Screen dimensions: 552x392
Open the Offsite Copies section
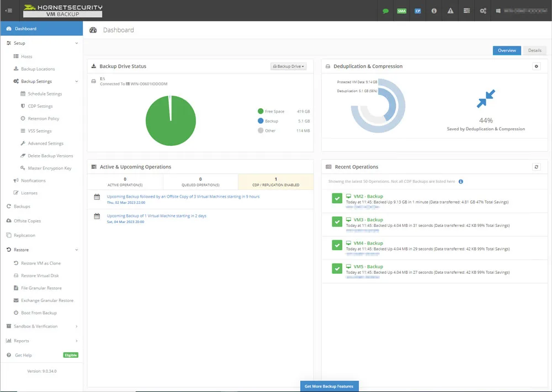(x=30, y=221)
